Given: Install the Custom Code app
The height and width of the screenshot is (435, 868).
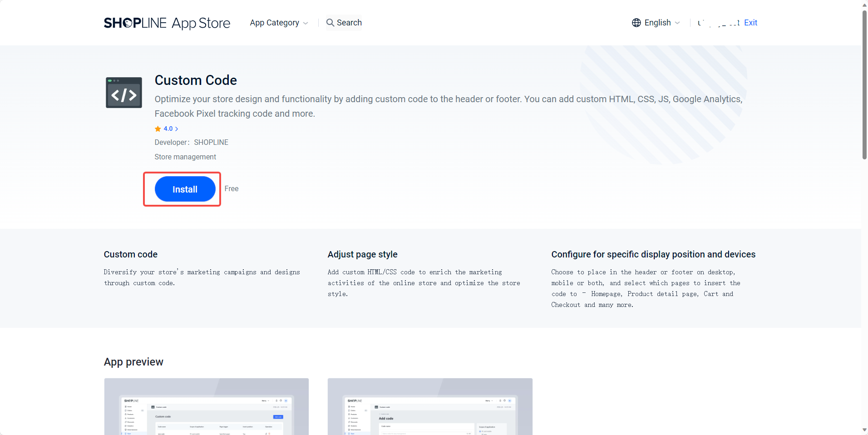Looking at the screenshot, I should click(185, 189).
